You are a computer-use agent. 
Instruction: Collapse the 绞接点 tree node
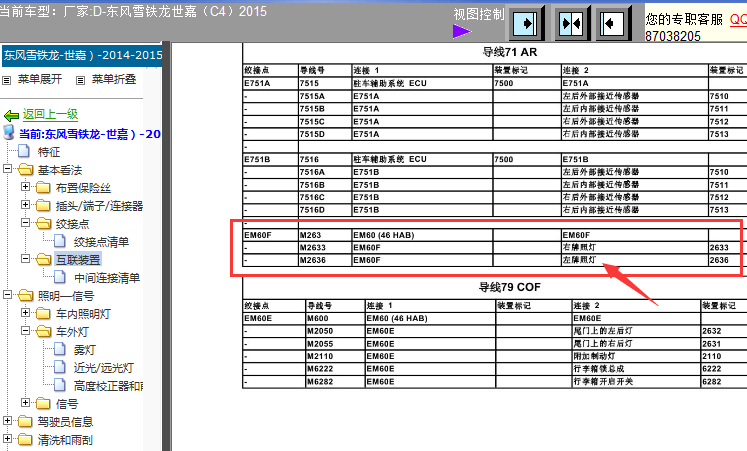(x=25, y=222)
